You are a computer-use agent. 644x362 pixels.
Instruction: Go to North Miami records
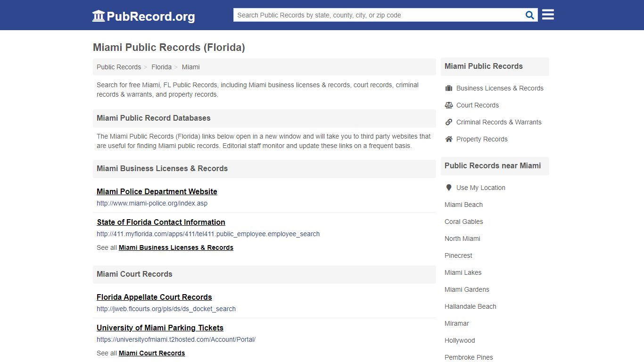pos(462,239)
